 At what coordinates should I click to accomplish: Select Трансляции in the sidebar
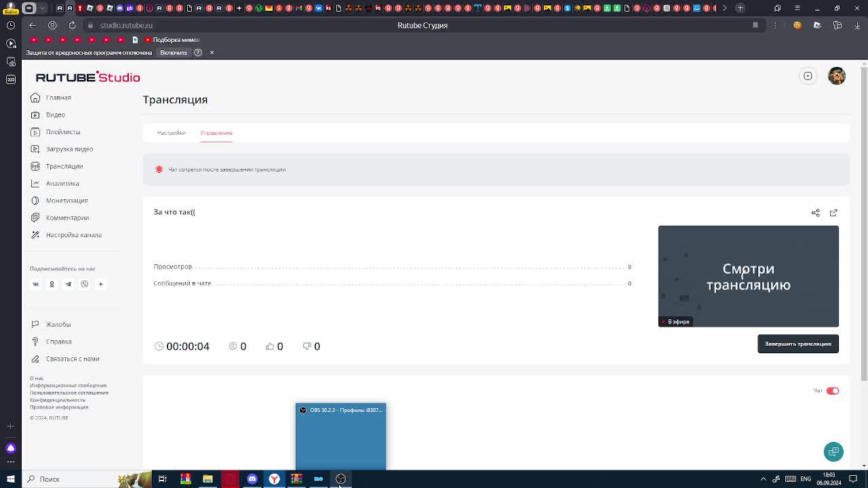(57, 166)
